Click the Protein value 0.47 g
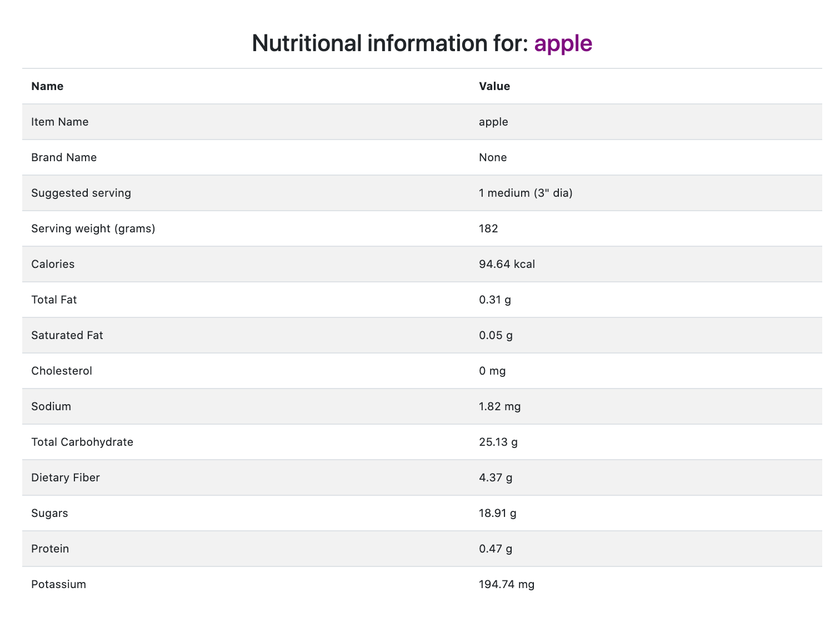 tap(496, 549)
